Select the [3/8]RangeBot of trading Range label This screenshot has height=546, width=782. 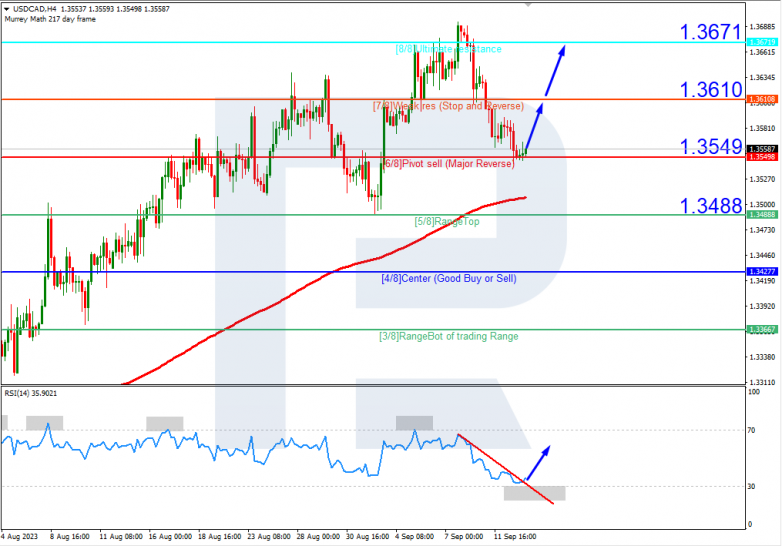(x=449, y=336)
